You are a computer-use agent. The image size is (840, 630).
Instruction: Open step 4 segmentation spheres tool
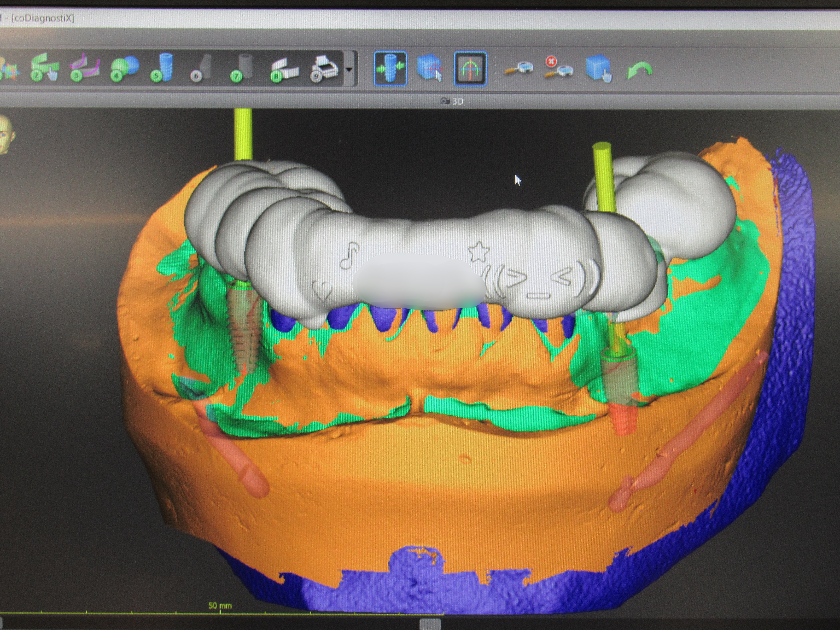(x=125, y=68)
